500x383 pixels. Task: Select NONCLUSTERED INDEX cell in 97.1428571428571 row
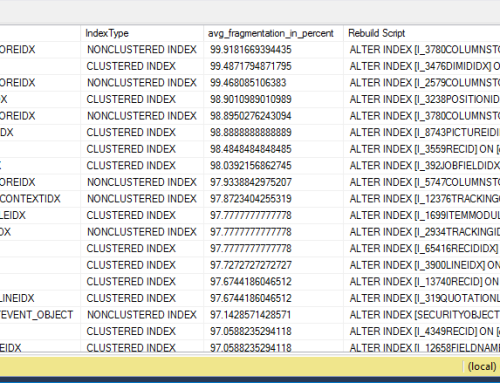[x=142, y=315]
